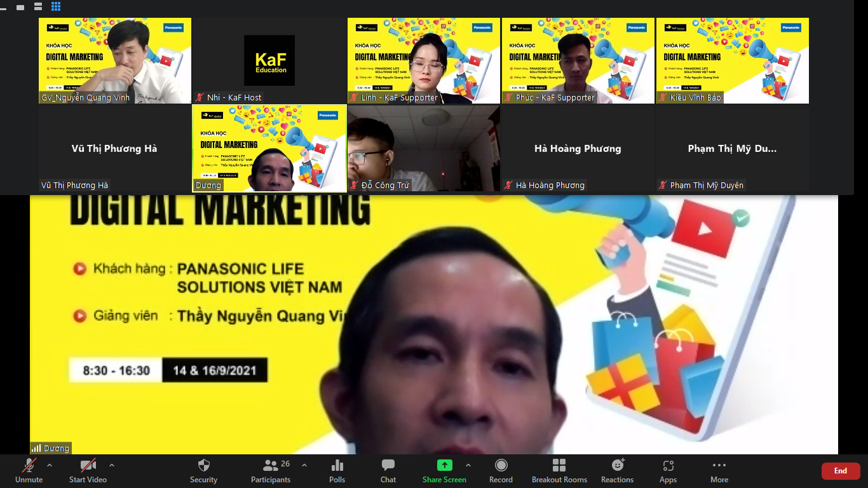
Task: Switch to gallery grid thumbnail view
Action: 56,6
